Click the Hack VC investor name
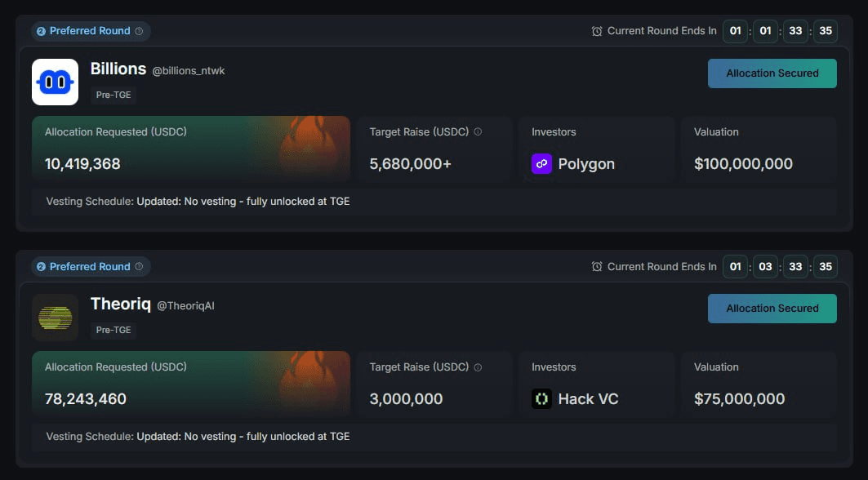Image resolution: width=868 pixels, height=480 pixels. click(x=588, y=398)
